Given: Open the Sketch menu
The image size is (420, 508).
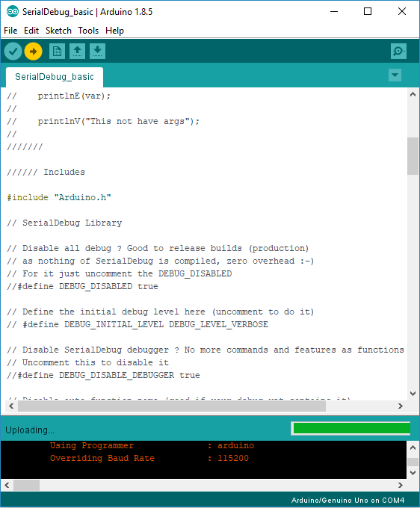Looking at the screenshot, I should click(x=58, y=31).
